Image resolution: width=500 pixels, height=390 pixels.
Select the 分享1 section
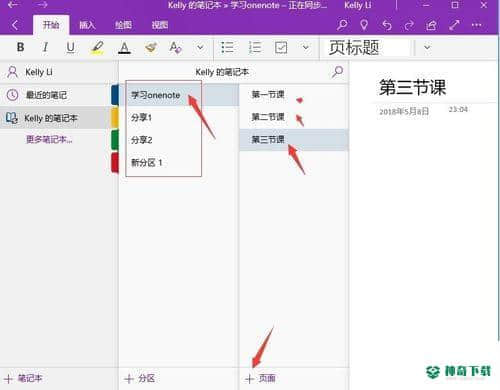178,118
